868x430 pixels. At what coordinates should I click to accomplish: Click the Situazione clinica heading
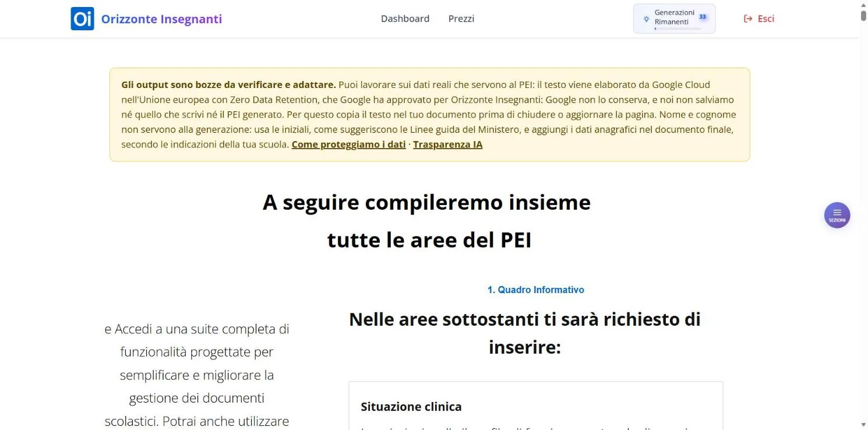[x=411, y=407]
